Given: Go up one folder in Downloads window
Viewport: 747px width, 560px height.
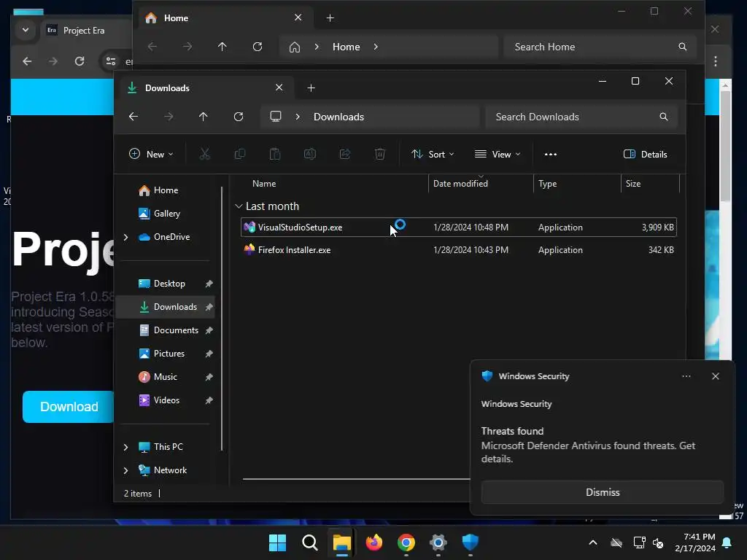Looking at the screenshot, I should pos(204,117).
